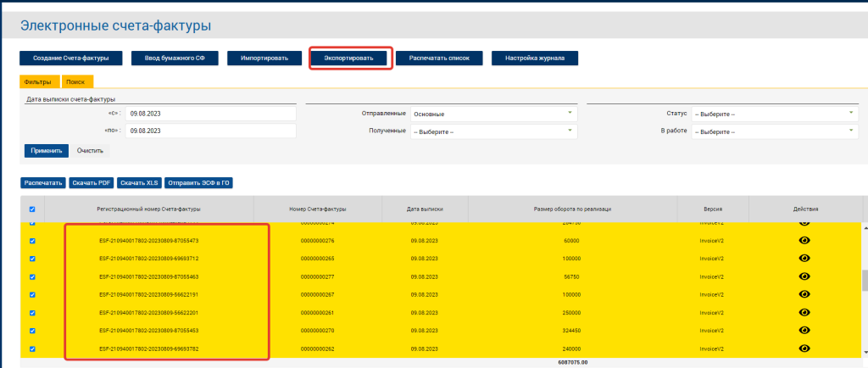Uncheck row ESF-210940017802-20230809-69693782
Image resolution: width=868 pixels, height=368 pixels.
(x=33, y=348)
